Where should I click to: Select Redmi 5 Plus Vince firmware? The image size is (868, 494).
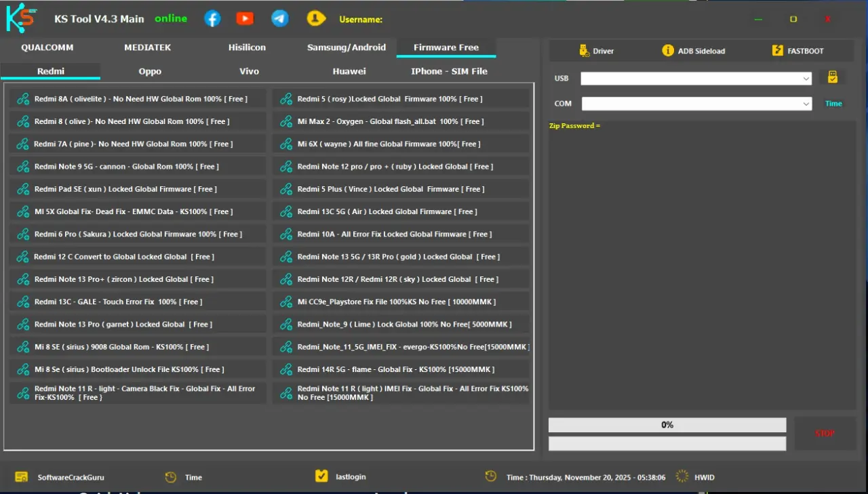coord(401,189)
